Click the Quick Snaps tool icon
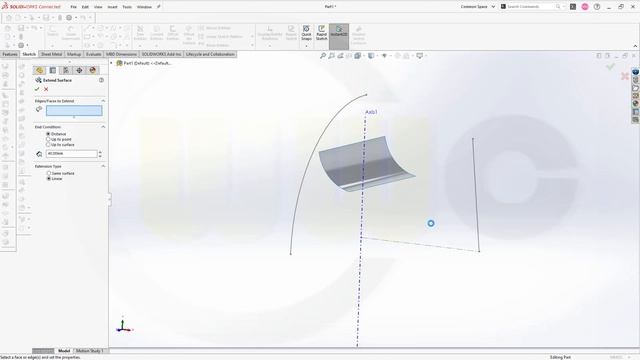640x360 pixels. click(306, 29)
